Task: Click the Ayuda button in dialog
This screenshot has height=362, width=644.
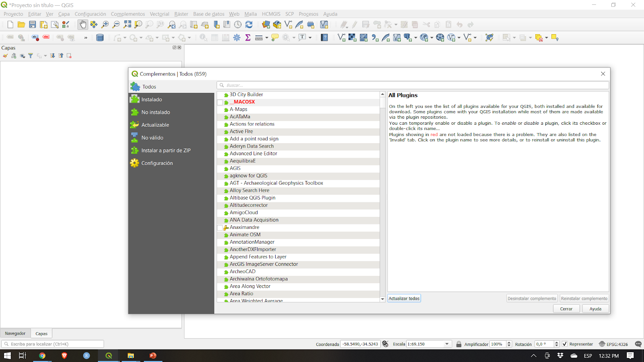Action: 596,309
